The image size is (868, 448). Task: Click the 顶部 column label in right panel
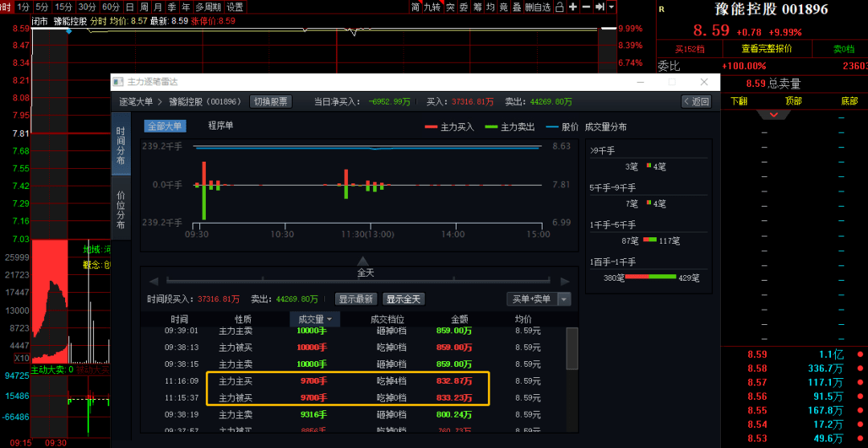[792, 101]
